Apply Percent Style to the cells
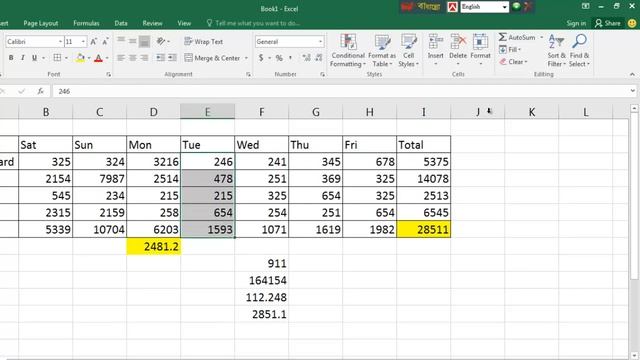 (279, 58)
